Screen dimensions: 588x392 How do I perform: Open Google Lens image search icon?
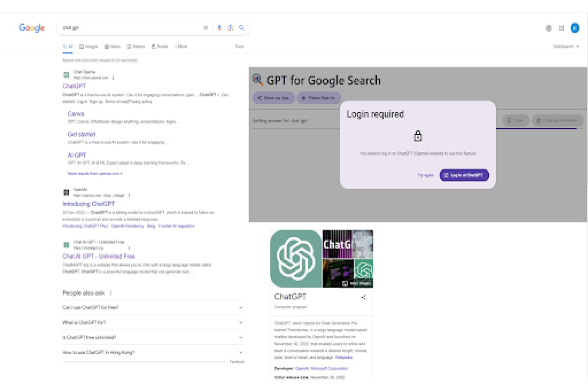(230, 28)
